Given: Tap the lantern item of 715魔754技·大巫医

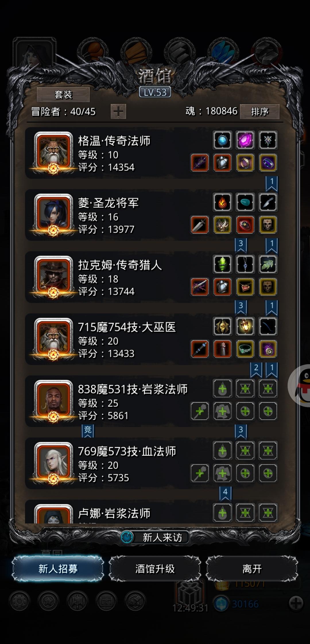Looking at the screenshot, I should [x=245, y=326].
